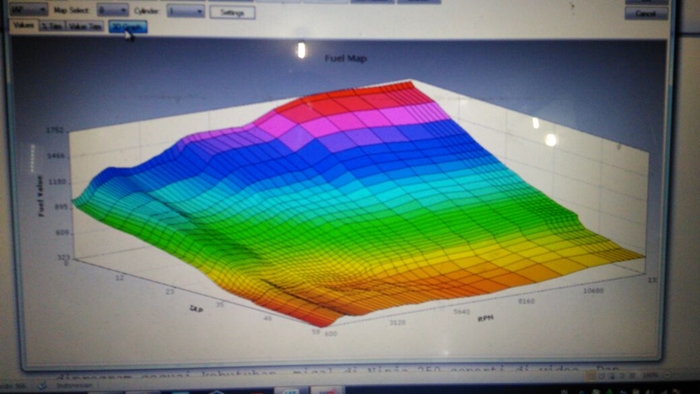
Task: Click the 100% zoom level indicator
Action: 650,376
